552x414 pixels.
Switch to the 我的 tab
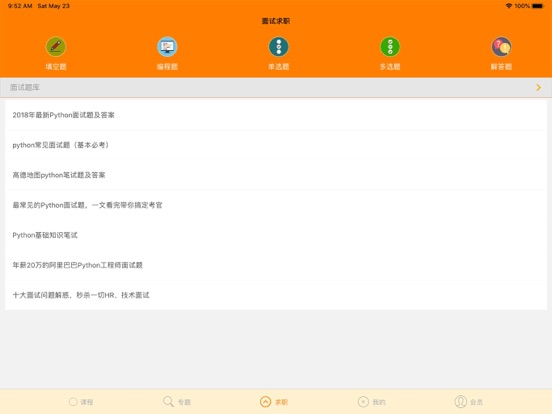371,402
